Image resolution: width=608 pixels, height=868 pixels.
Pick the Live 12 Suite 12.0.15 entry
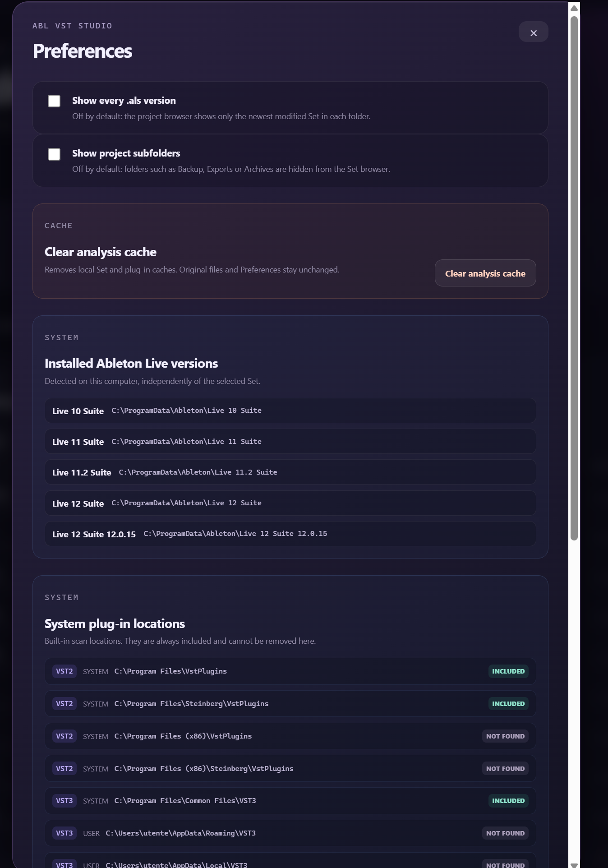290,534
